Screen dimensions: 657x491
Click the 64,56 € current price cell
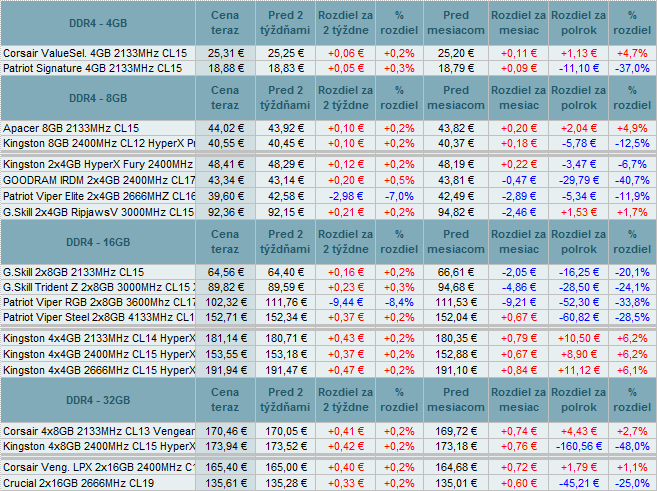click(225, 272)
